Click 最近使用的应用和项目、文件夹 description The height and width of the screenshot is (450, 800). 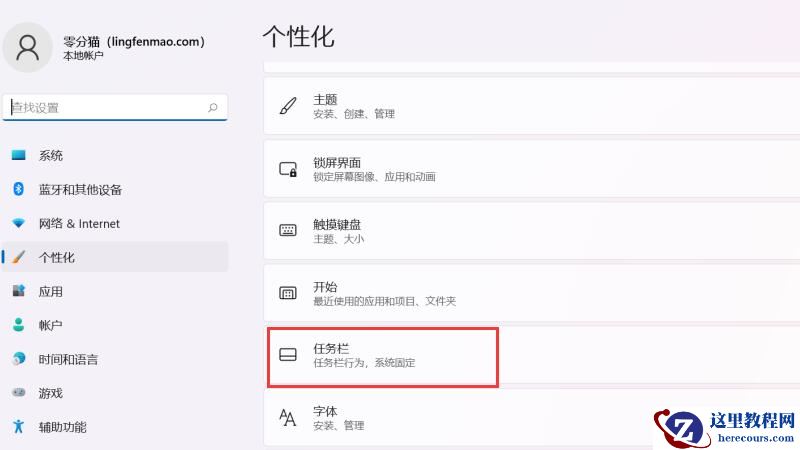[384, 301]
